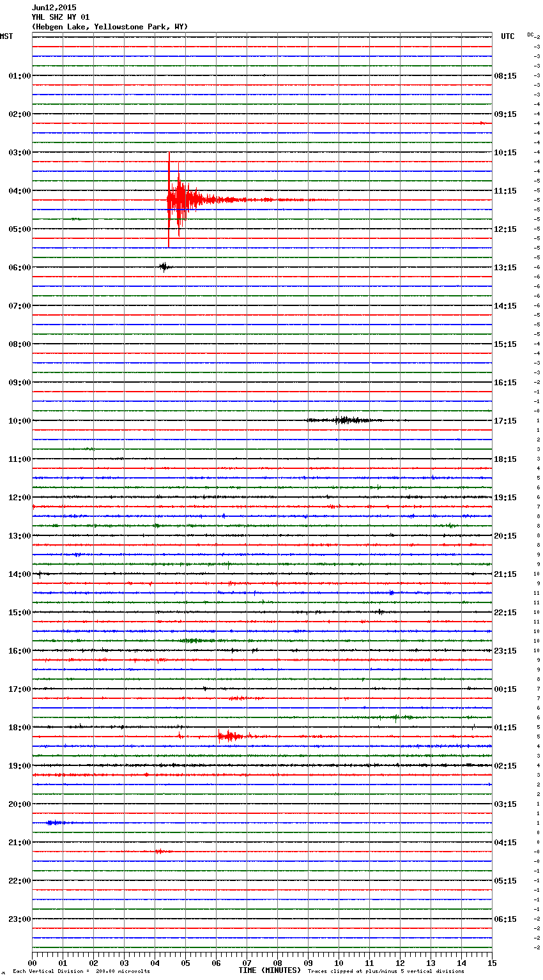
Task: Click the UTC time zone label
Action: click(508, 36)
